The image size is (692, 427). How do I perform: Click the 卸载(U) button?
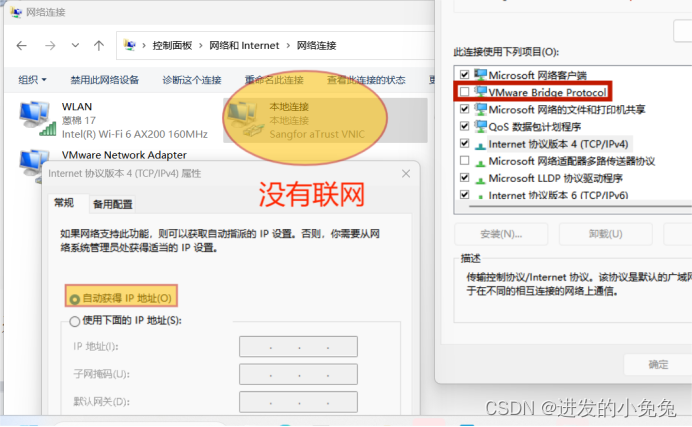coord(606,234)
